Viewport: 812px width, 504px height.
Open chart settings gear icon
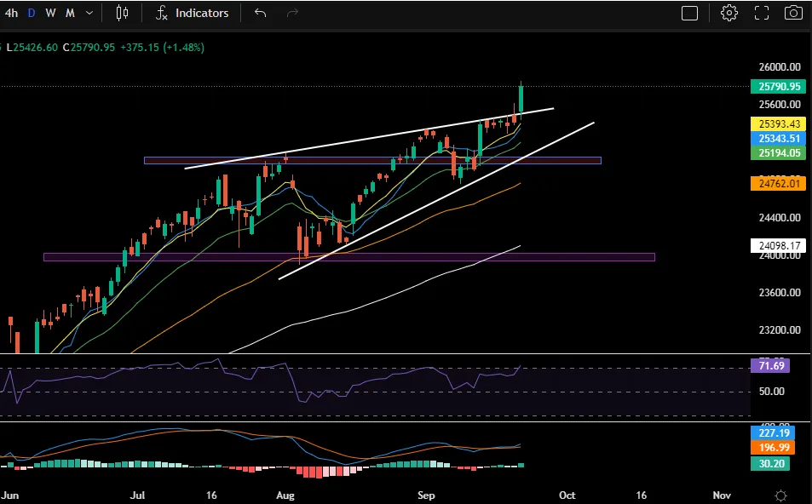tap(728, 13)
